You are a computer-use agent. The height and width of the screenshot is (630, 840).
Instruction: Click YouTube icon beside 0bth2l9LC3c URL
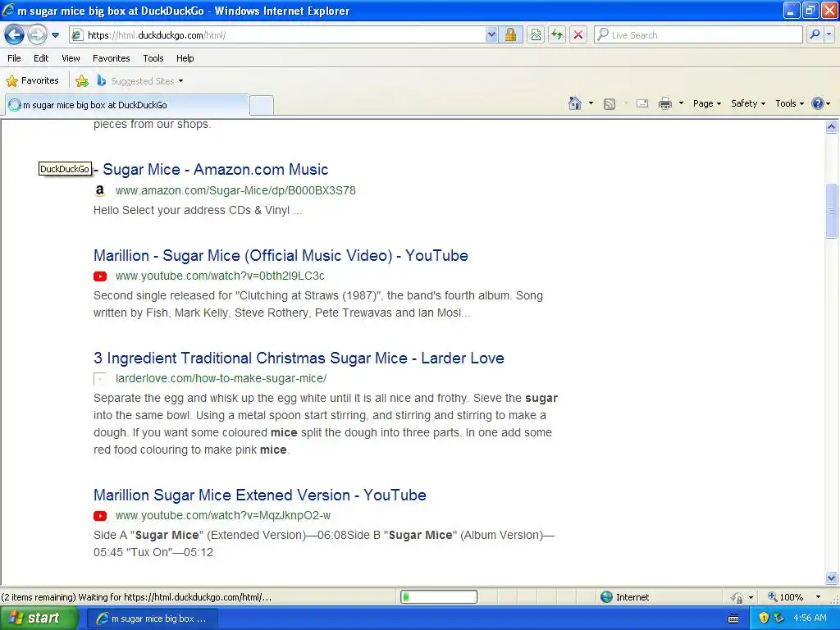point(99,276)
